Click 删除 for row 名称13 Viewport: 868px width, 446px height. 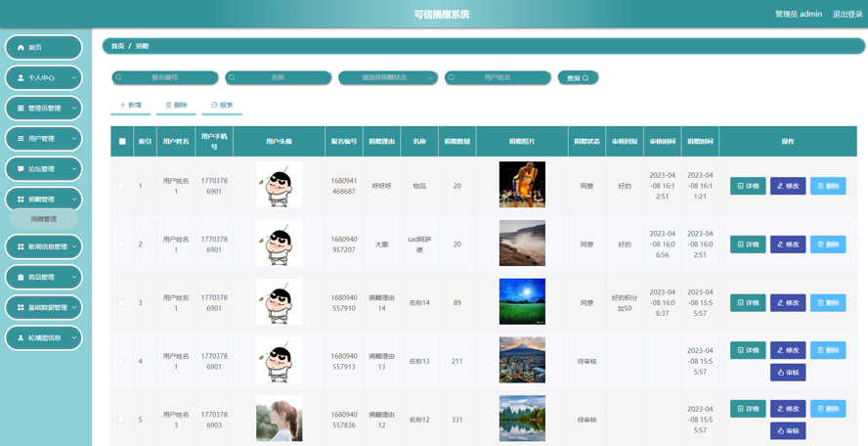[x=828, y=350]
